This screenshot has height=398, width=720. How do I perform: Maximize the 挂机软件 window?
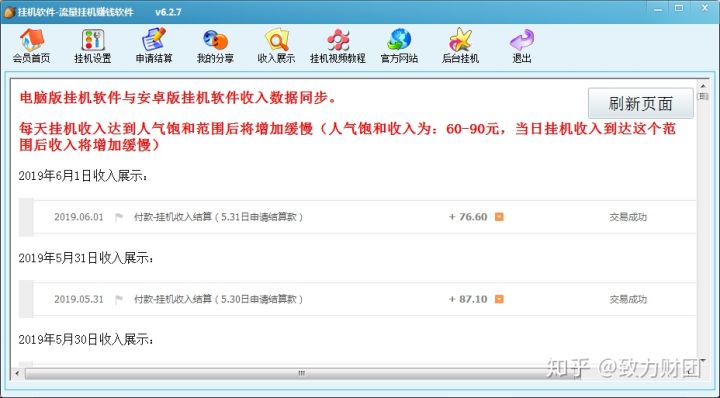[x=679, y=9]
